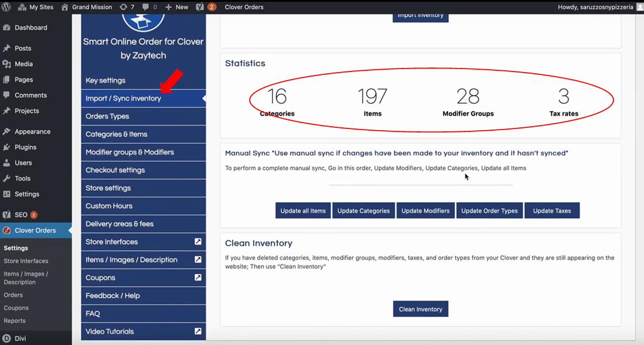The width and height of the screenshot is (644, 345).
Task: Open Items / Images / Description external icon
Action: [198, 260]
